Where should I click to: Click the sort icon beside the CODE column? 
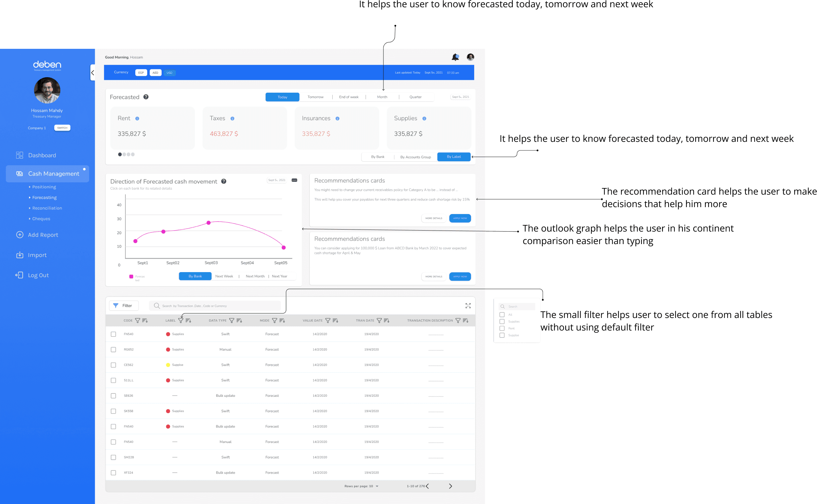tap(145, 321)
